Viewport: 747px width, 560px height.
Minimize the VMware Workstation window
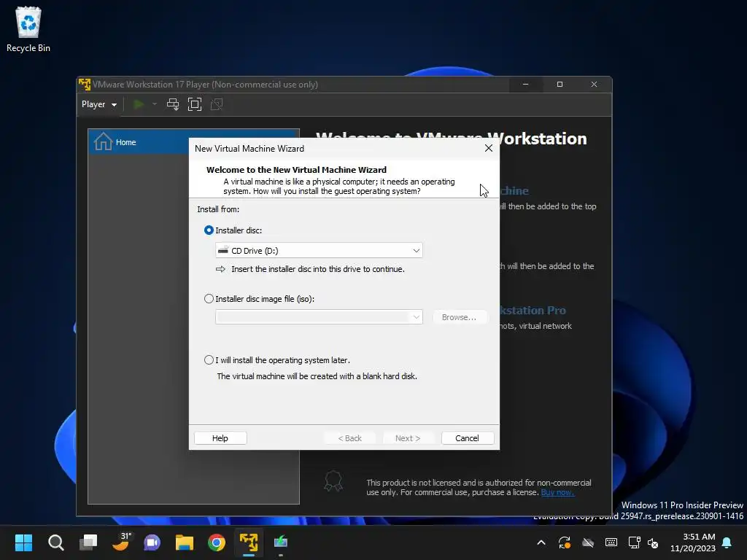(525, 85)
